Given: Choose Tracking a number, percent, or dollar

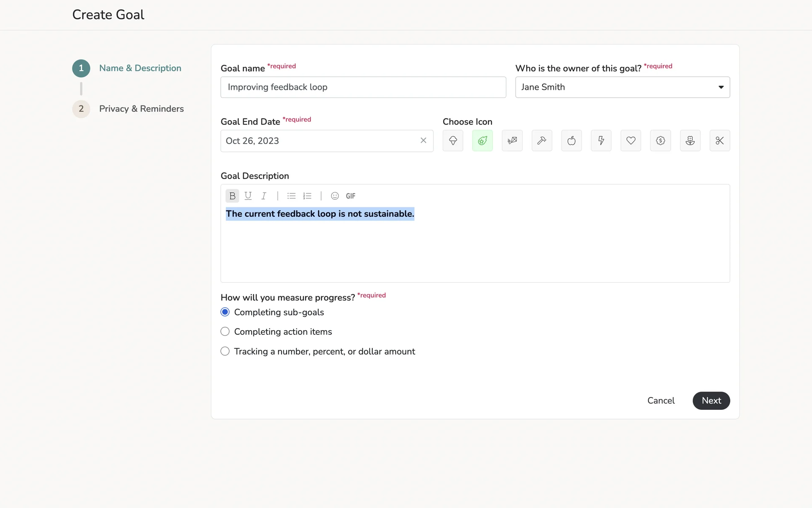Looking at the screenshot, I should click(225, 351).
